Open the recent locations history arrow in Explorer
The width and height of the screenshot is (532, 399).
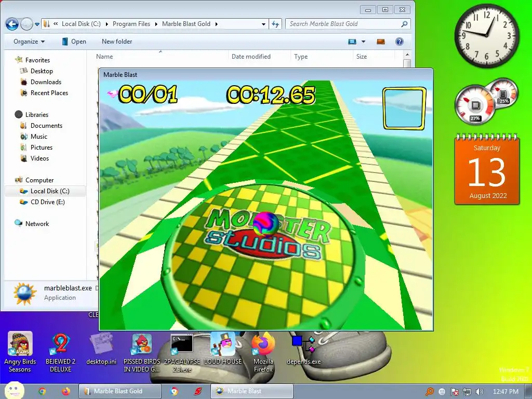click(x=37, y=24)
